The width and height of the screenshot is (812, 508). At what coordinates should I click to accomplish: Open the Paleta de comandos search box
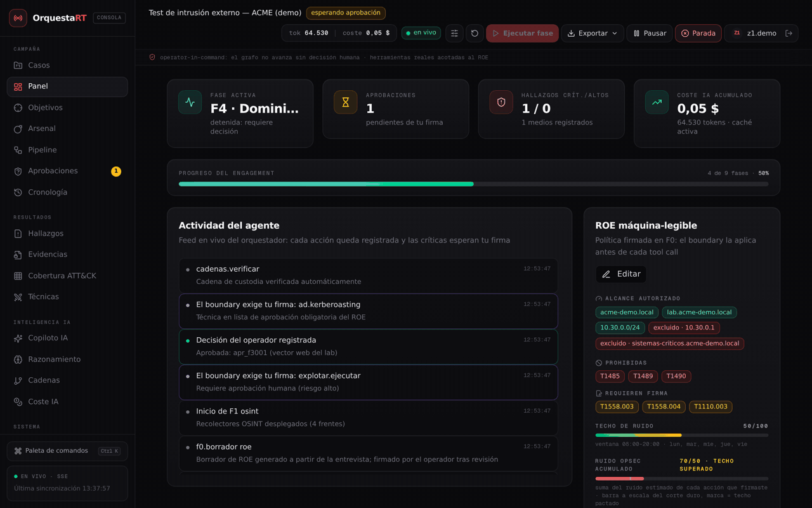pos(67,451)
